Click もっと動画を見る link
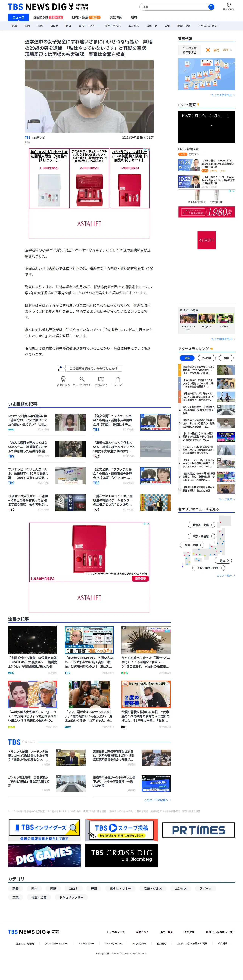243x980 pixels. pyautogui.click(x=223, y=339)
